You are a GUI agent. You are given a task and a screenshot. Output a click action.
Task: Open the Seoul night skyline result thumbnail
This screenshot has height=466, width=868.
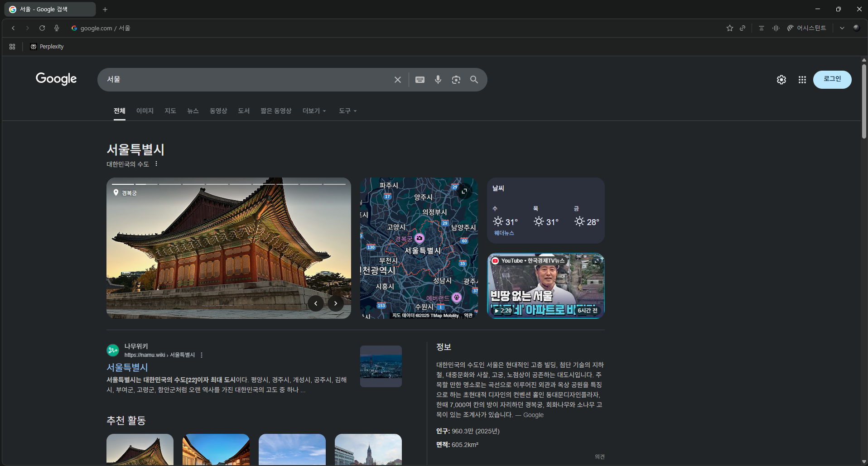click(381, 366)
